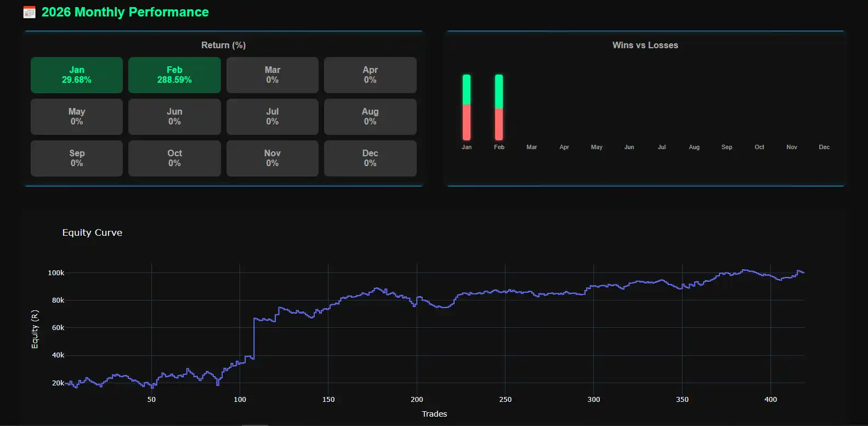This screenshot has height=426, width=868.
Task: Click the 80k label on the equity axis
Action: 58,300
